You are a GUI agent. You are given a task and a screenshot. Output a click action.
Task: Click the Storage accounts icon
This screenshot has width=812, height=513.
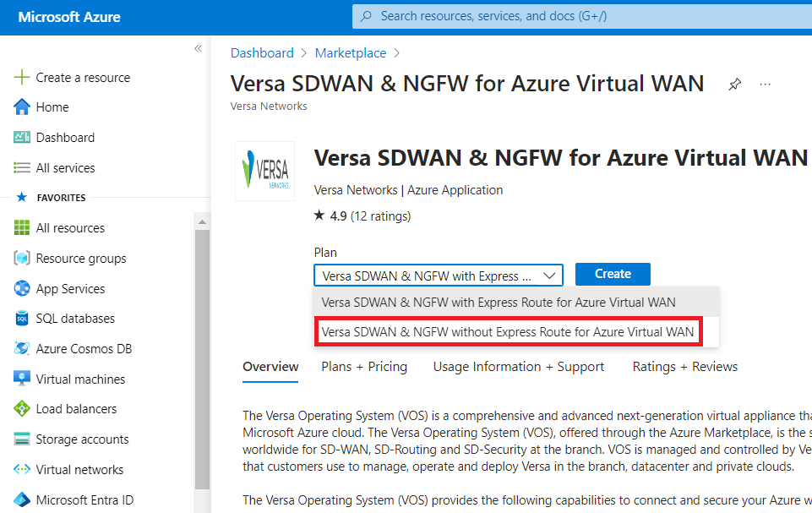coord(22,439)
